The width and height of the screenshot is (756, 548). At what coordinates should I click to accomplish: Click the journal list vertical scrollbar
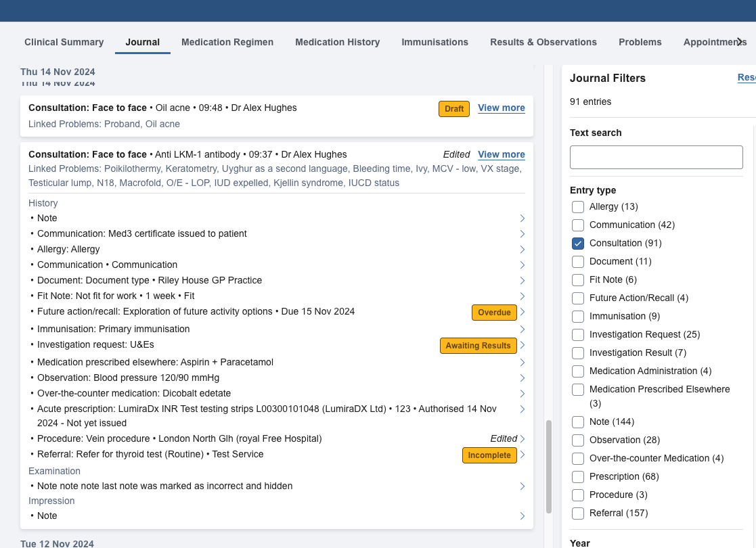(549, 467)
